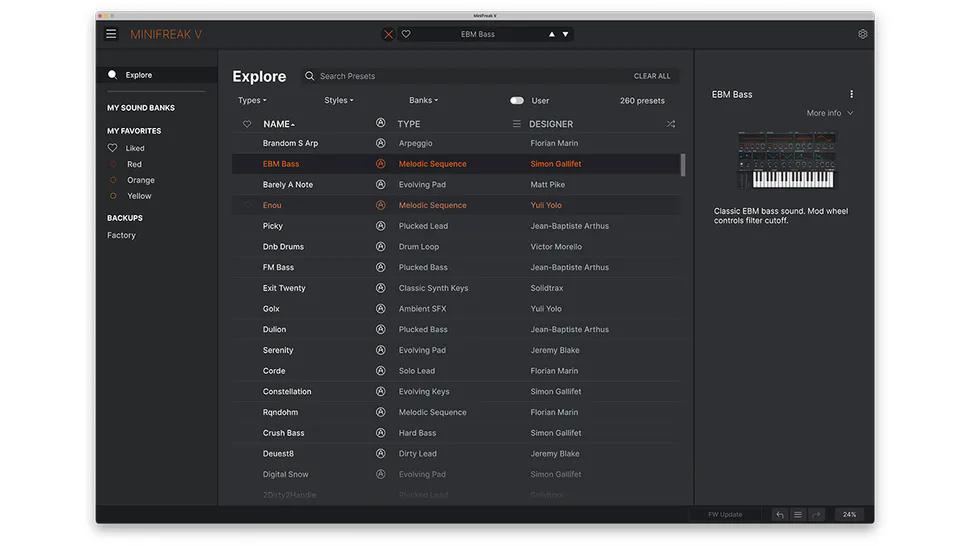Open the Styles filter dropdown
The width and height of the screenshot is (970, 546).
click(339, 100)
